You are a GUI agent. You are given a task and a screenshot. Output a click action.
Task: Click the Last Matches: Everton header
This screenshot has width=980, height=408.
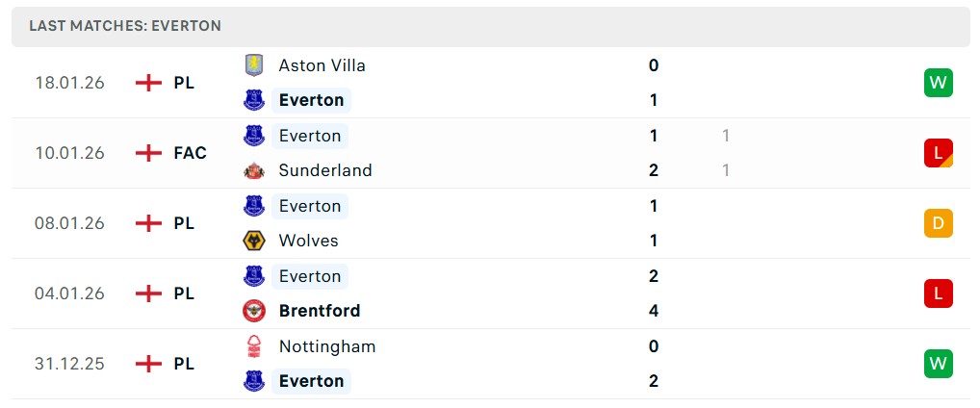[x=125, y=26]
